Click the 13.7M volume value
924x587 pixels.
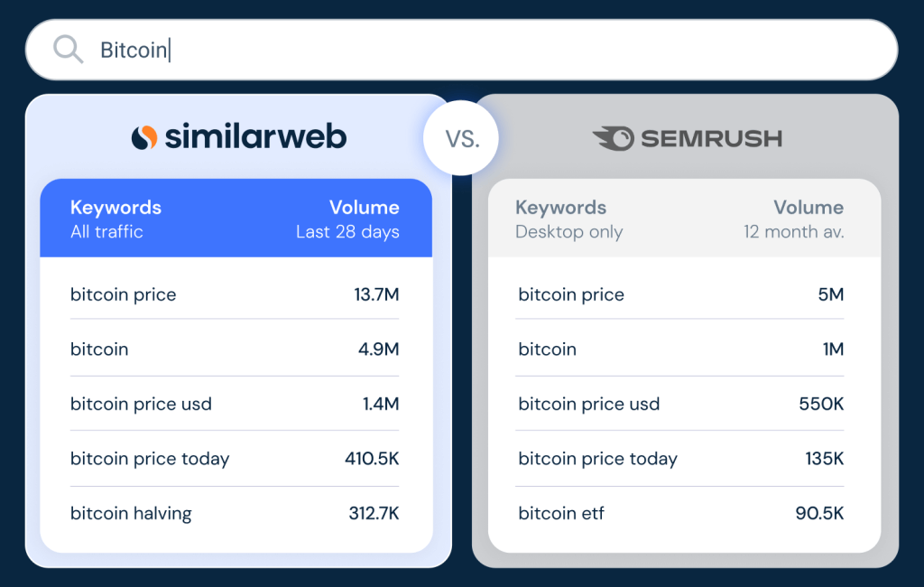click(x=376, y=294)
